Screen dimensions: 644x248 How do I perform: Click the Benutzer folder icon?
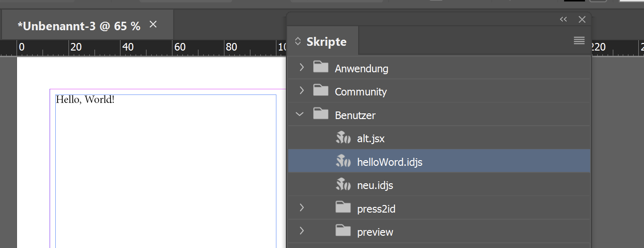[x=320, y=114]
